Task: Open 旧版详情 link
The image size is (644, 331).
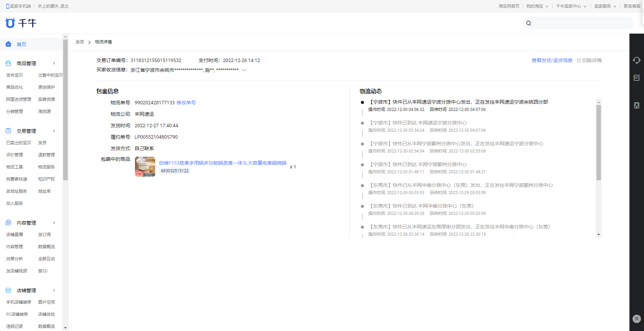Action: (592, 60)
